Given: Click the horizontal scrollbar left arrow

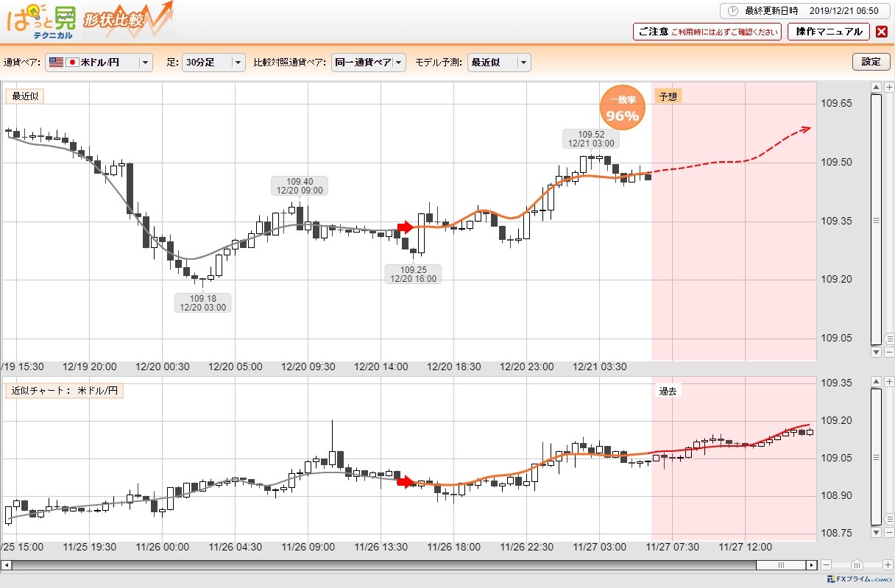Looking at the screenshot, I should 6,565.
